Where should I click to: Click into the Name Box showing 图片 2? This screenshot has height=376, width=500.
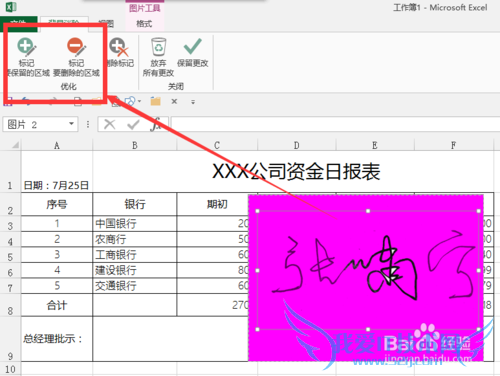40,125
